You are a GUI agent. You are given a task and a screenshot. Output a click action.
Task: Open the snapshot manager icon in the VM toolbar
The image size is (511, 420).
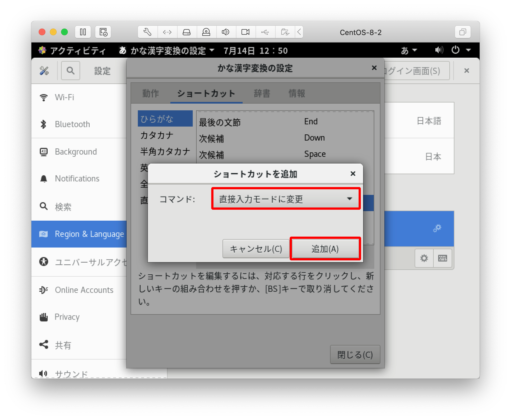103,32
